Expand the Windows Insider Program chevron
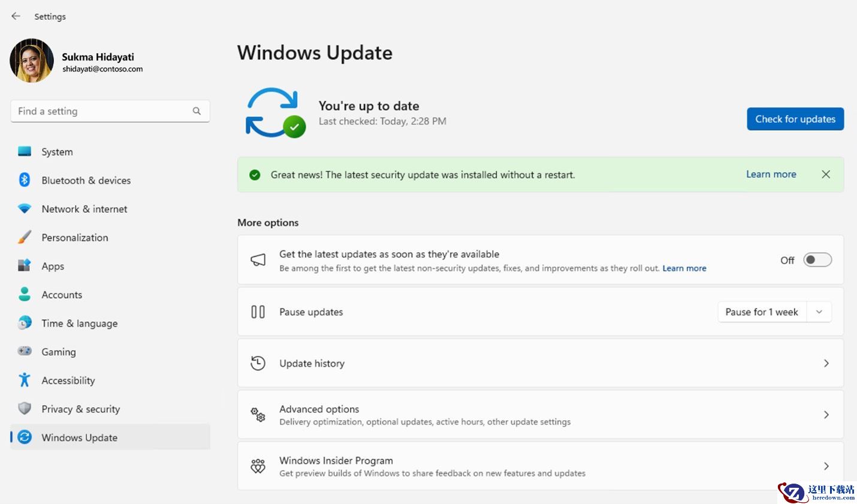 (x=826, y=466)
